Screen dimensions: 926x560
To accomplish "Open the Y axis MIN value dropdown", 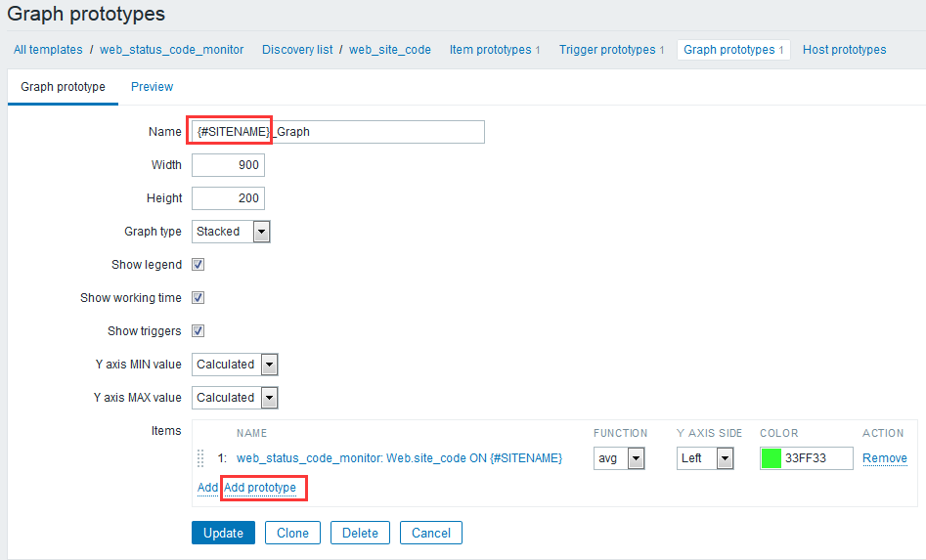I will coord(235,365).
